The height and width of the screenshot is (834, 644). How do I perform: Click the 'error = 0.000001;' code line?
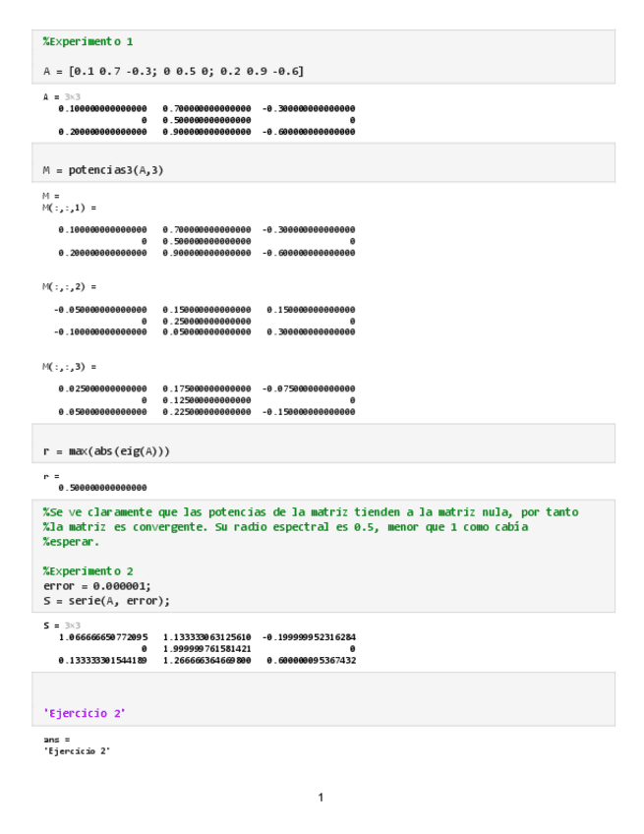(97, 586)
